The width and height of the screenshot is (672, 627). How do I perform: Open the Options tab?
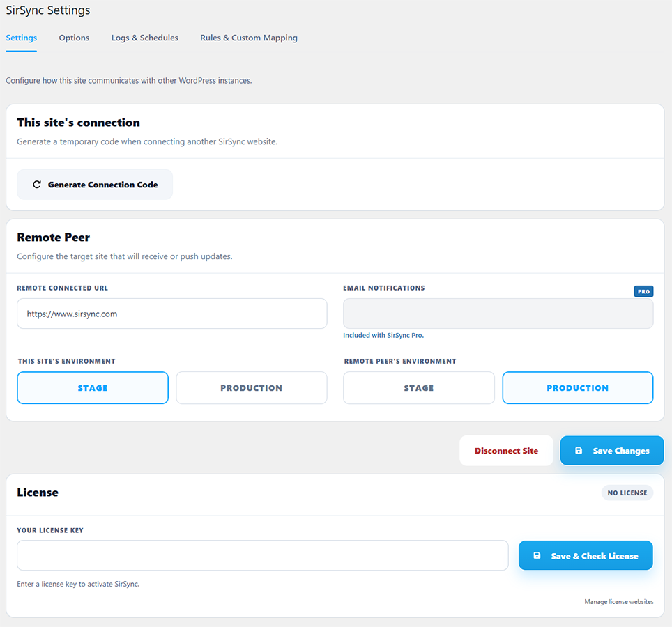(74, 38)
